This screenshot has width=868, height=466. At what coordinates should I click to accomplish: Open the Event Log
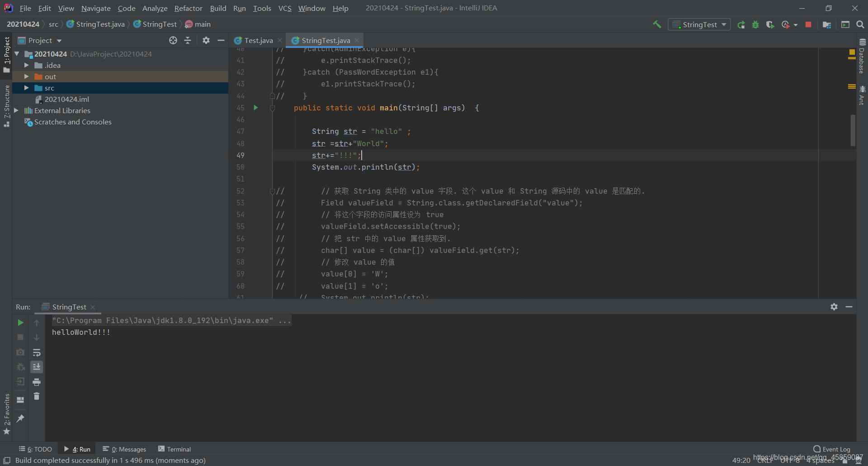(832, 449)
